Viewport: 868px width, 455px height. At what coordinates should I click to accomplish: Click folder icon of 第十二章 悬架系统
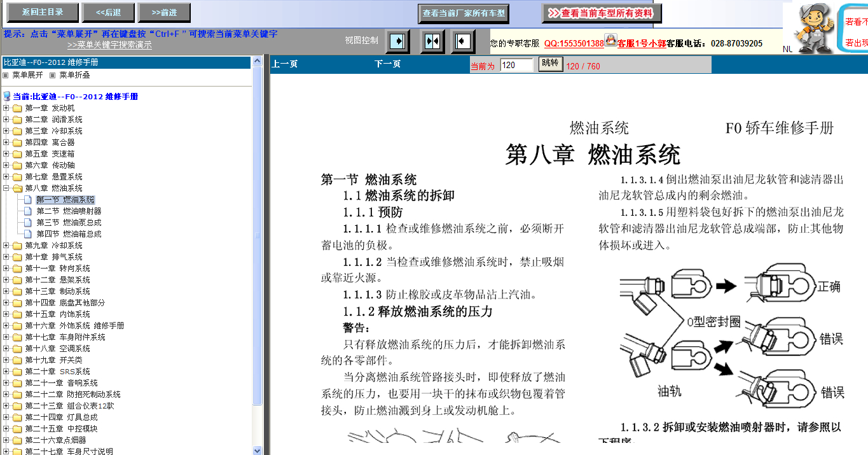click(17, 280)
